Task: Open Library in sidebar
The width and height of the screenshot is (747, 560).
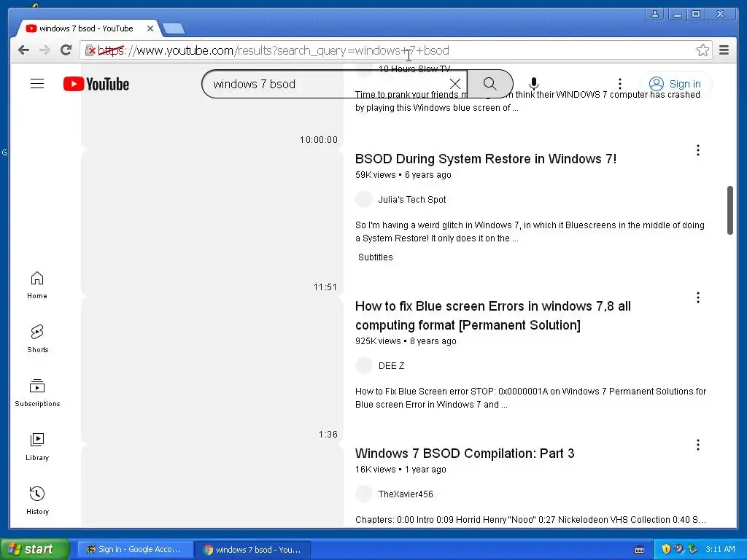Action: (x=37, y=447)
